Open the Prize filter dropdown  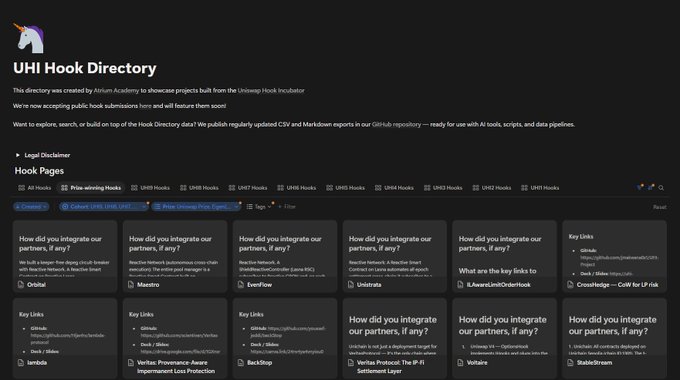(x=196, y=207)
